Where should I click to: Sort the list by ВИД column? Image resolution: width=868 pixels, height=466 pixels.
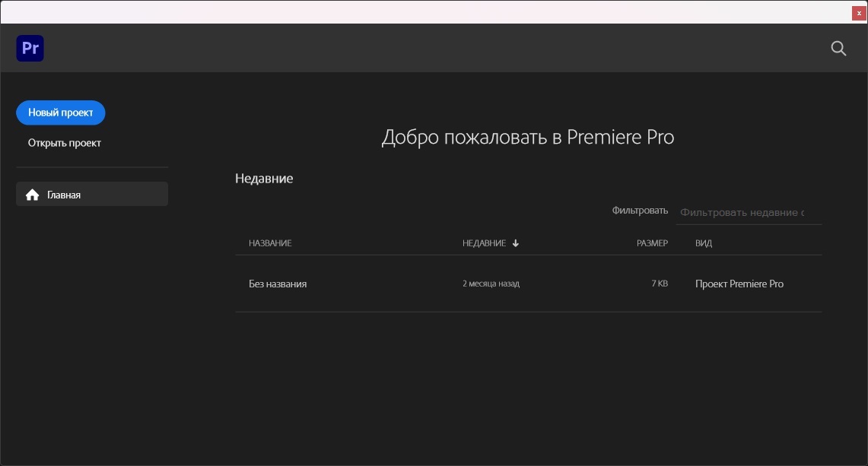(x=704, y=243)
